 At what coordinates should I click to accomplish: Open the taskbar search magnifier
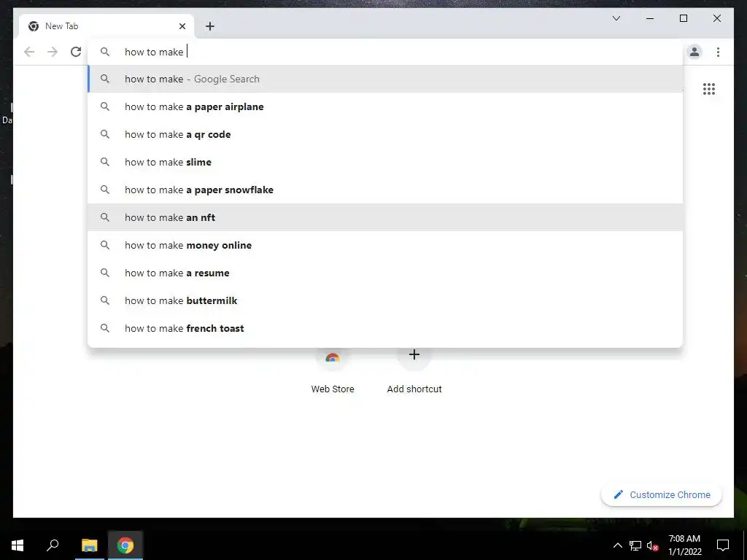click(53, 545)
